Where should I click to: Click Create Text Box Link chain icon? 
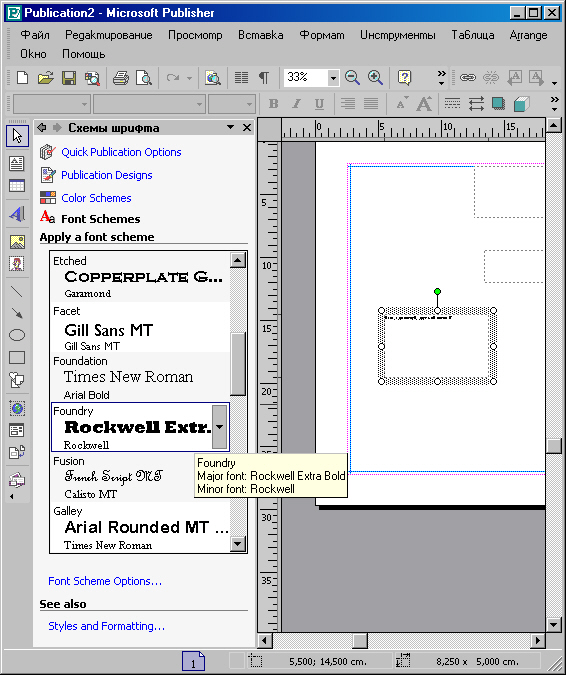pyautogui.click(x=467, y=77)
